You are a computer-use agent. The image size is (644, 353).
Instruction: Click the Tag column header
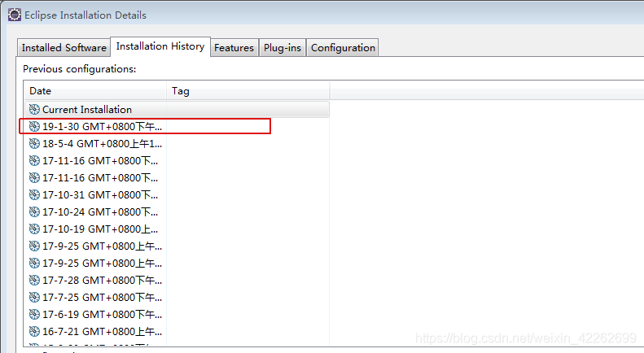[x=248, y=91]
